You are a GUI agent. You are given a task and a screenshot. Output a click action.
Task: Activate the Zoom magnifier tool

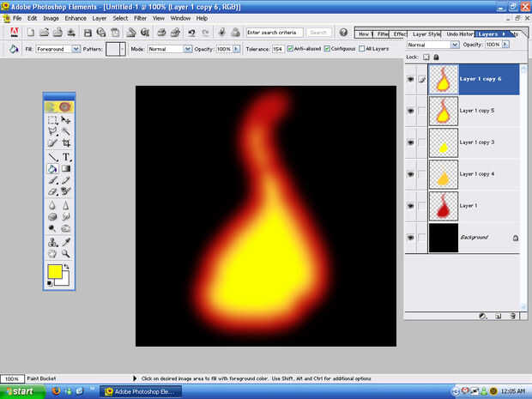point(66,254)
